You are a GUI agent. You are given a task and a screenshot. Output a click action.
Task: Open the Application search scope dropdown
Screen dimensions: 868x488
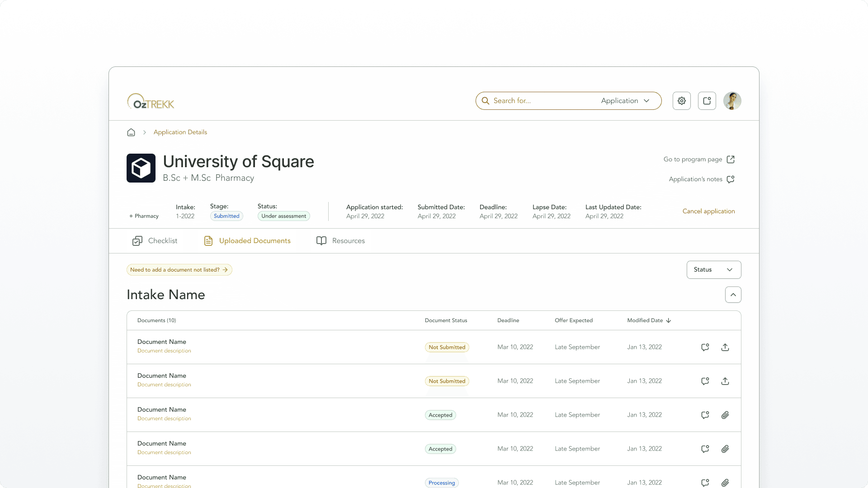pos(625,101)
